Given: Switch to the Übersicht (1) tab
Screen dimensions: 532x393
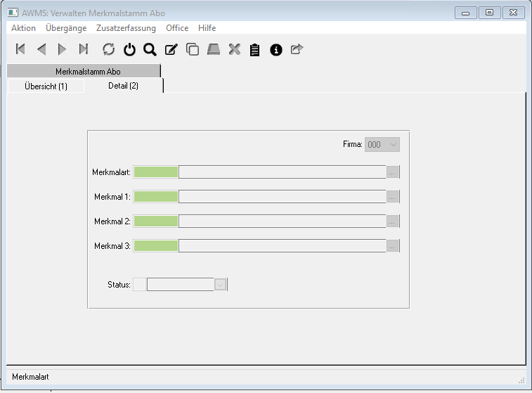Looking at the screenshot, I should (x=46, y=86).
